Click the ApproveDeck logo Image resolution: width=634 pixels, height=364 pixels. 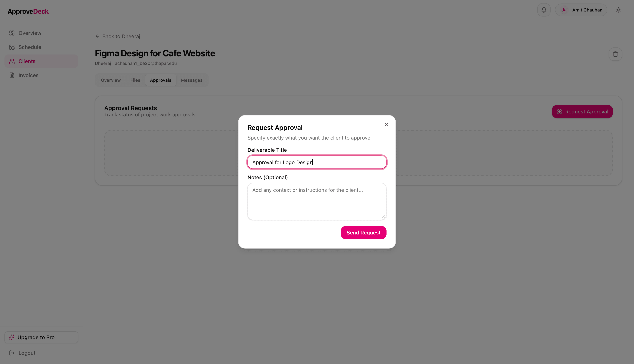tap(28, 11)
